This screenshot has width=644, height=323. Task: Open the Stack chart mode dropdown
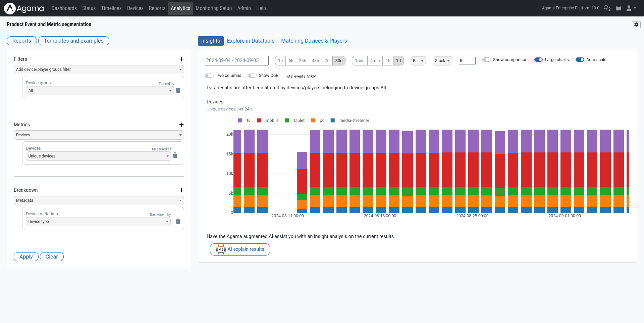442,61
